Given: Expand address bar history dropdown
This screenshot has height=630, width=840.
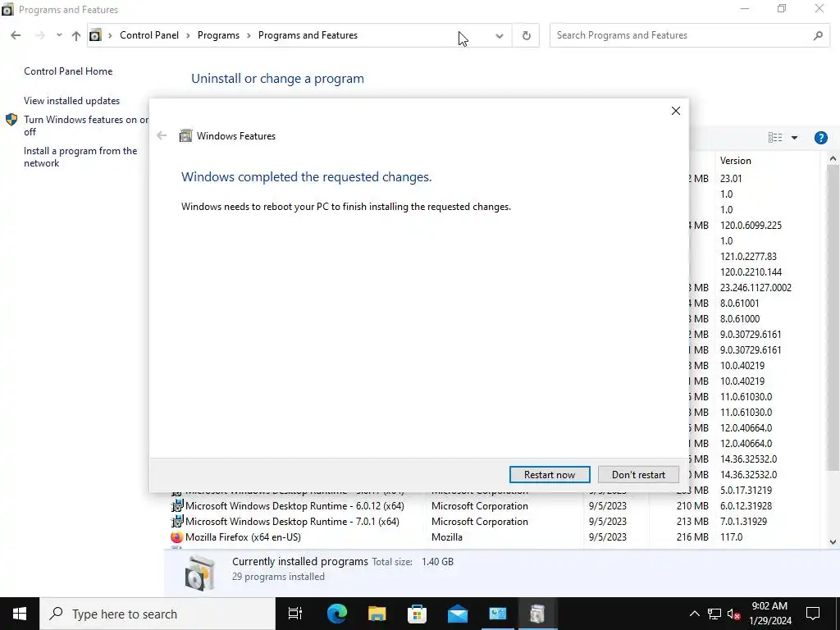Looking at the screenshot, I should (500, 36).
